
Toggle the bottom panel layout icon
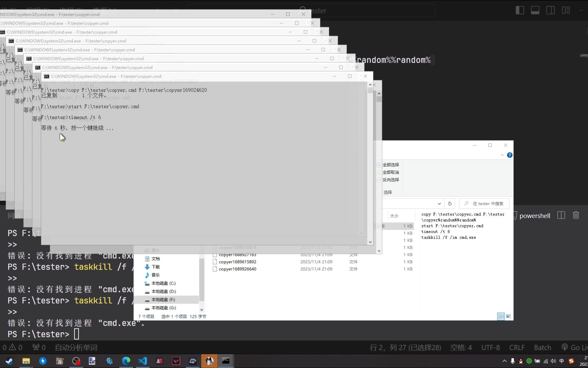coord(535,10)
